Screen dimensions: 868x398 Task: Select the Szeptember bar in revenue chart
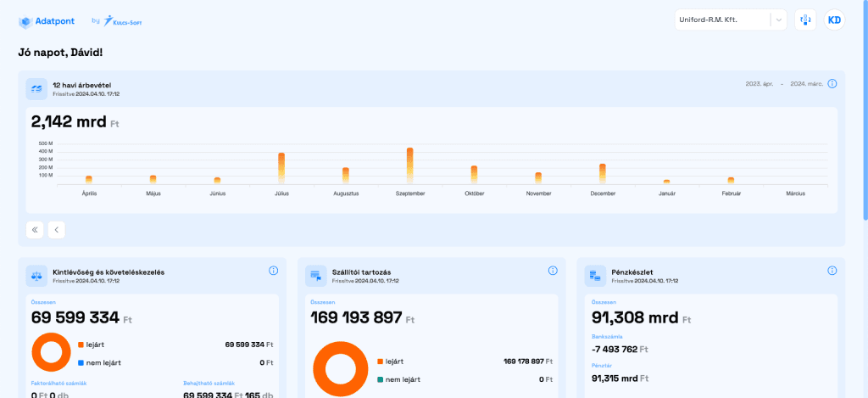(409, 165)
